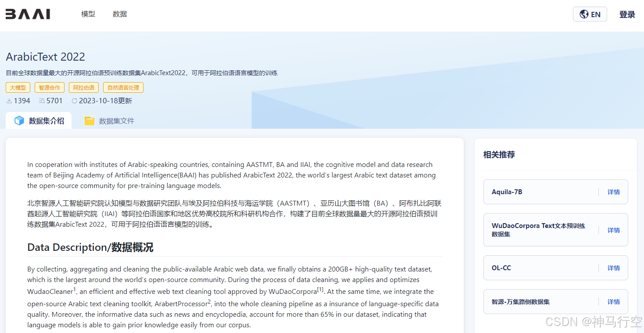Open the 模型 menu item
Screen dimensions: 644x333
coord(88,14)
